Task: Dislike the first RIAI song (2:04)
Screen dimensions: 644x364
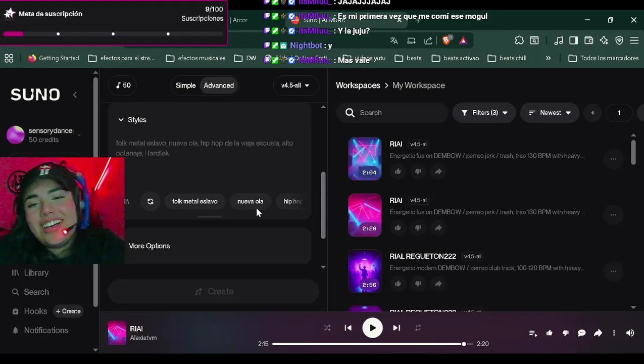Action: tap(418, 171)
